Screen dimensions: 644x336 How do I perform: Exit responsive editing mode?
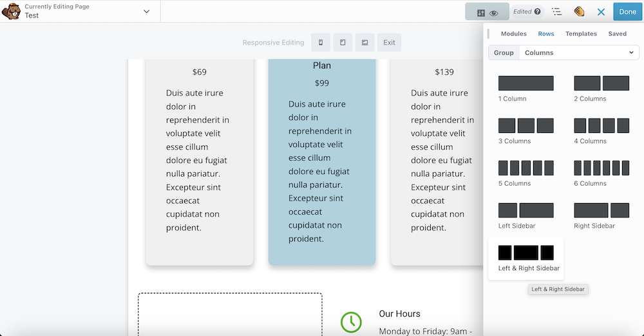click(389, 43)
